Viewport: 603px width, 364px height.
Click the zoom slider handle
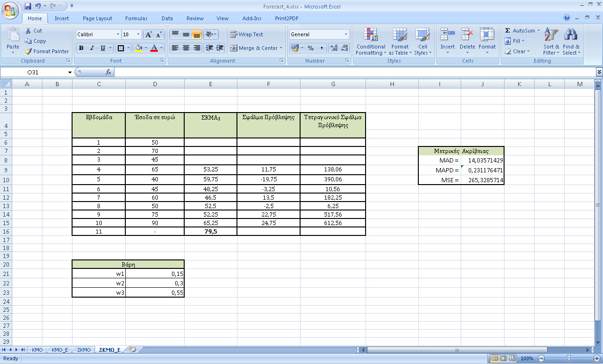568,358
